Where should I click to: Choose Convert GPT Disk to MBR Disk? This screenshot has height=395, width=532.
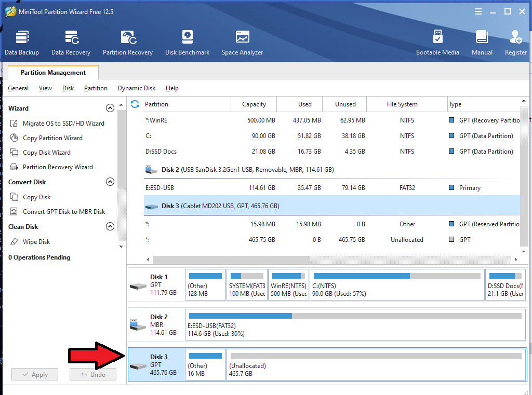click(x=64, y=212)
